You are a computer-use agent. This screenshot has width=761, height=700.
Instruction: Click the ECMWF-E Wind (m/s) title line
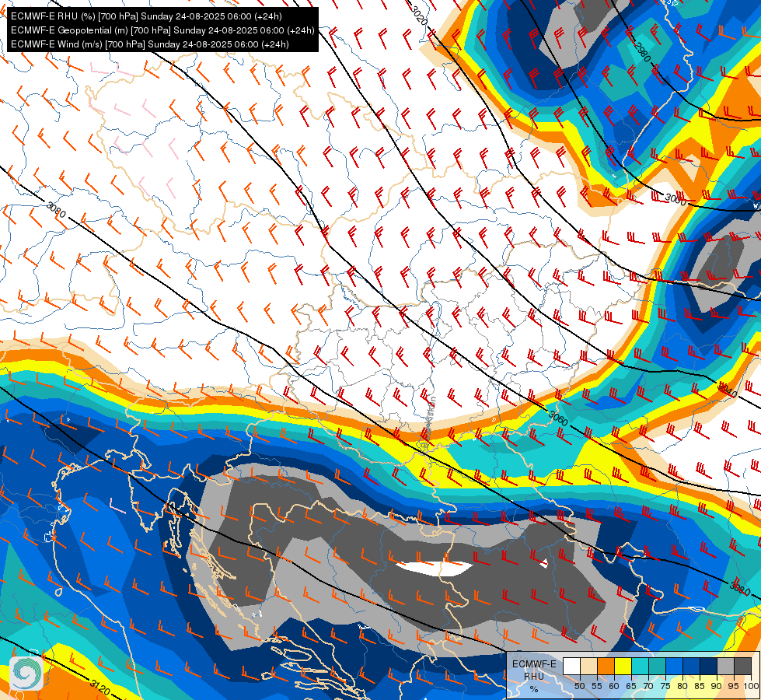149,44
